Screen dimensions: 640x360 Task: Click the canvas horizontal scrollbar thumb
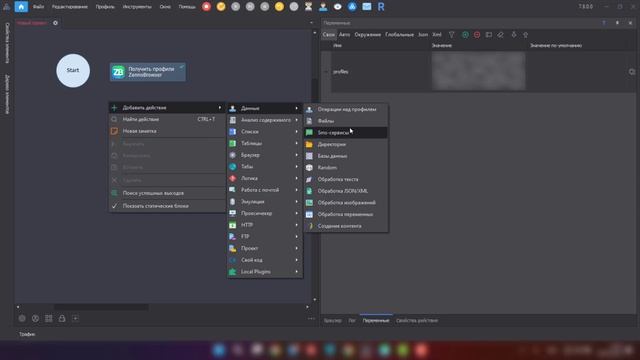coord(101,307)
